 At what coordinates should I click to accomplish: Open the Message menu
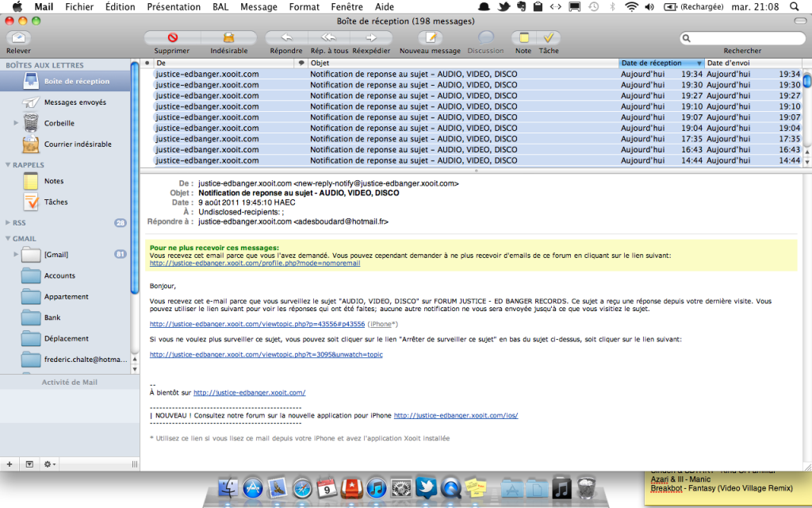click(x=259, y=6)
